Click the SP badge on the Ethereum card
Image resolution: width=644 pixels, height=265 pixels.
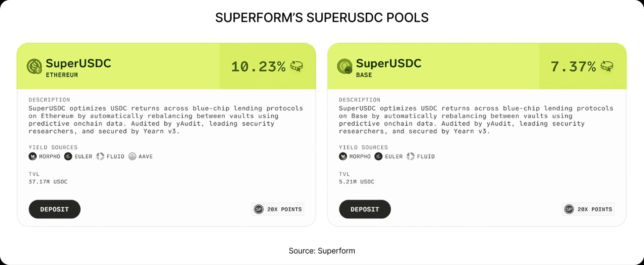tap(258, 209)
